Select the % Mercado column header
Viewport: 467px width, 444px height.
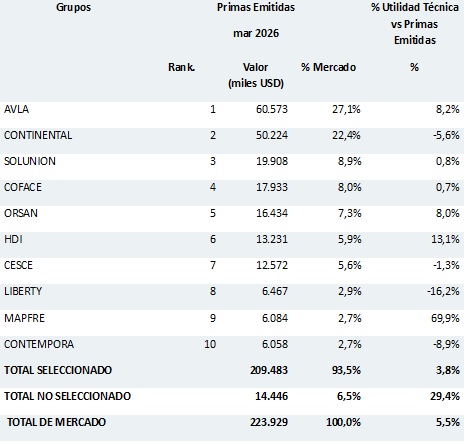(328, 67)
